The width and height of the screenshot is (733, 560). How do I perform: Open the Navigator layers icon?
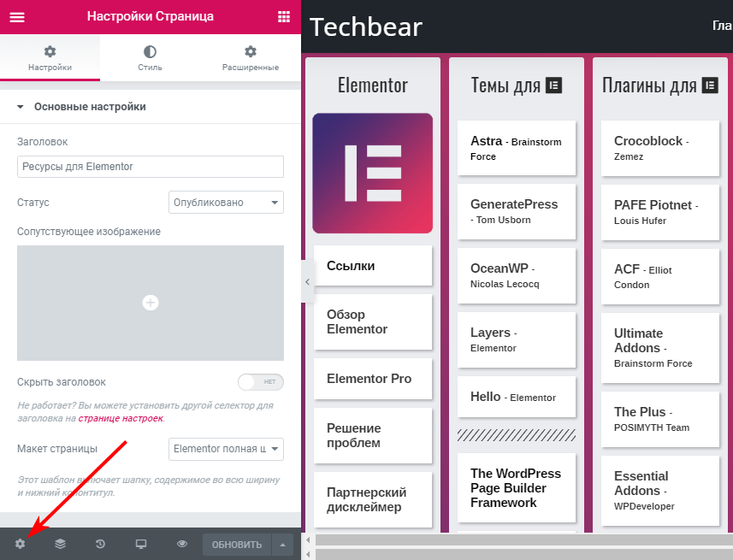pos(60,544)
